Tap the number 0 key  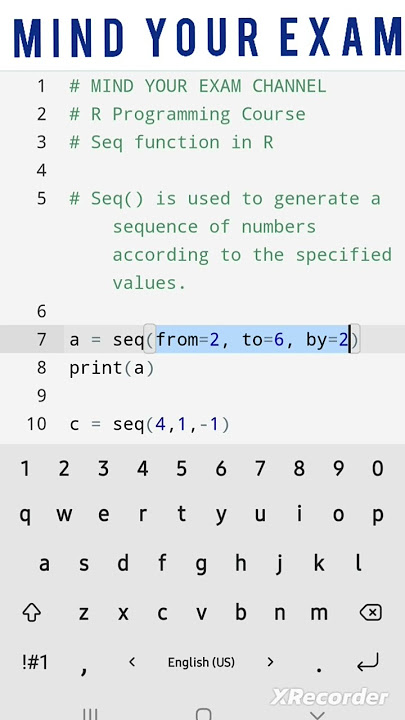[x=377, y=469]
